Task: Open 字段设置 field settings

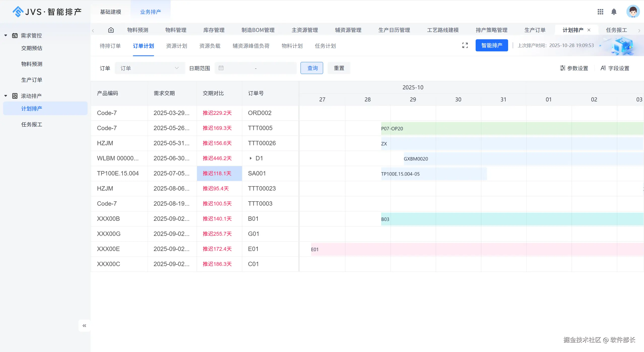Action: pyautogui.click(x=615, y=68)
